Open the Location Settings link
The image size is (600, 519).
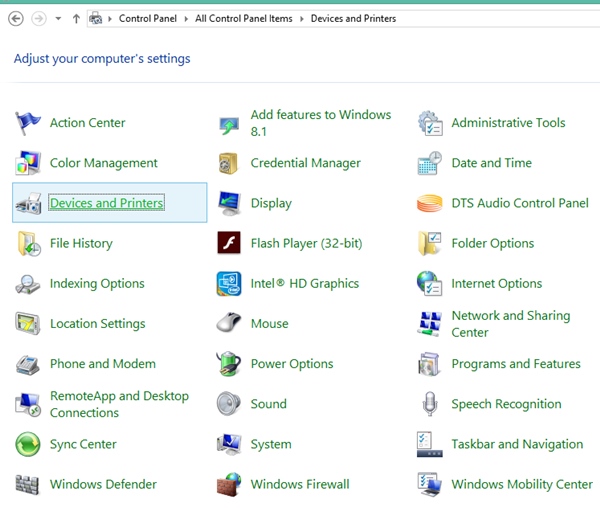point(98,324)
